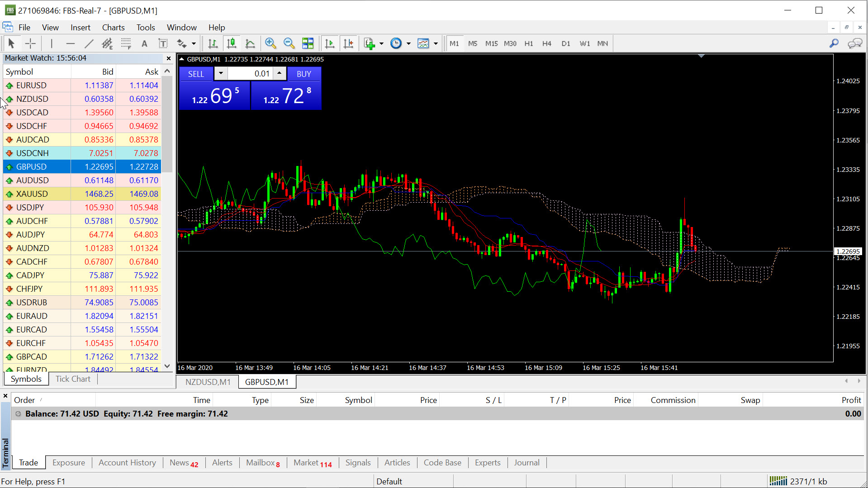Select XAUUSD row in Market Watch
This screenshot has width=868, height=488.
tap(82, 194)
